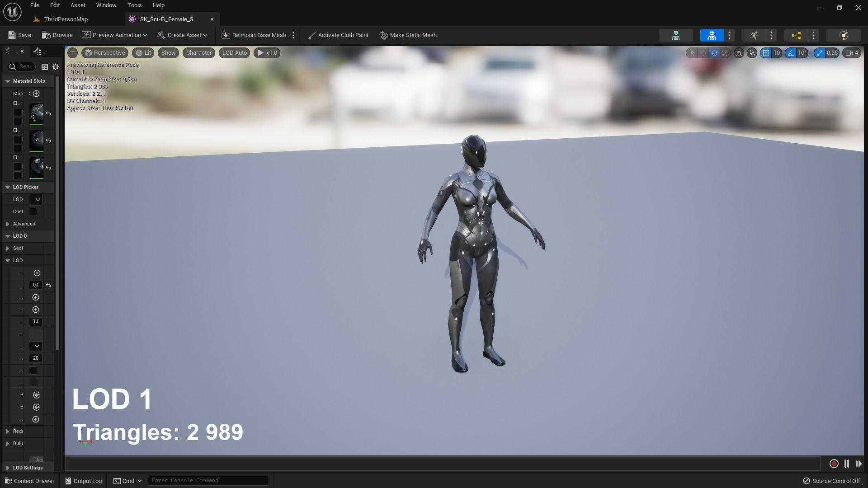Viewport: 868px width, 488px height.
Task: Start recording with the red record button
Action: pos(834,464)
